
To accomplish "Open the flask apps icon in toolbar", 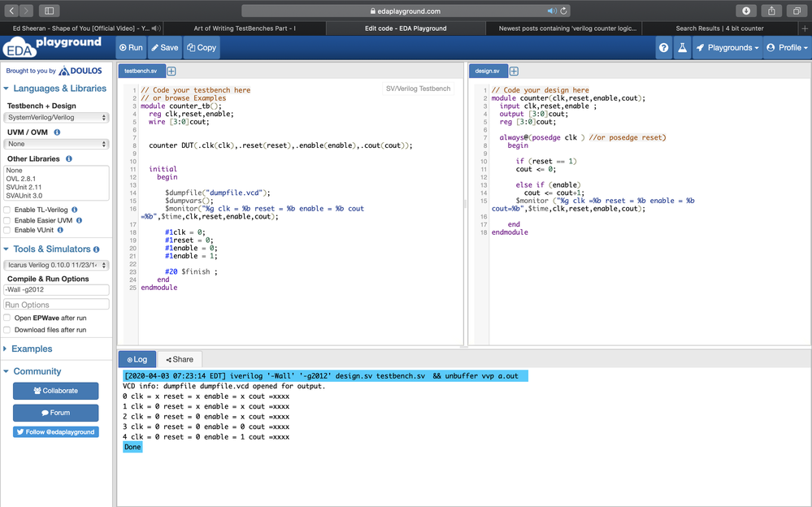I will coord(683,48).
